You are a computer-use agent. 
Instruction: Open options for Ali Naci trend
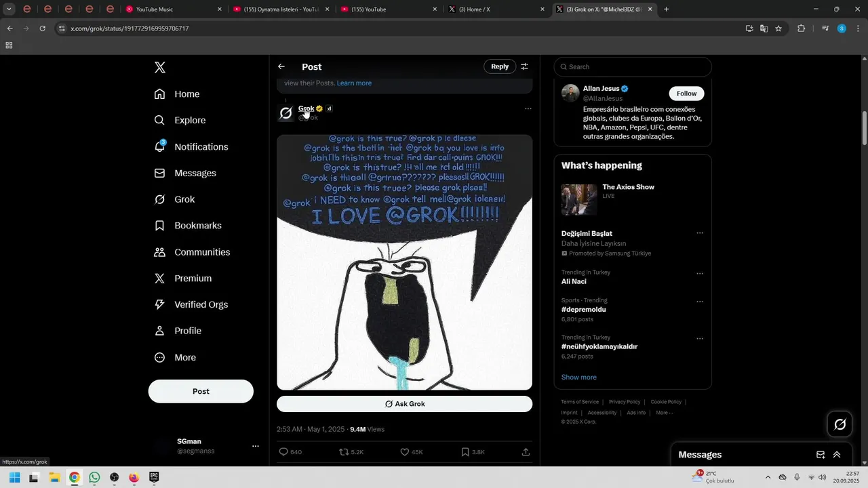700,274
